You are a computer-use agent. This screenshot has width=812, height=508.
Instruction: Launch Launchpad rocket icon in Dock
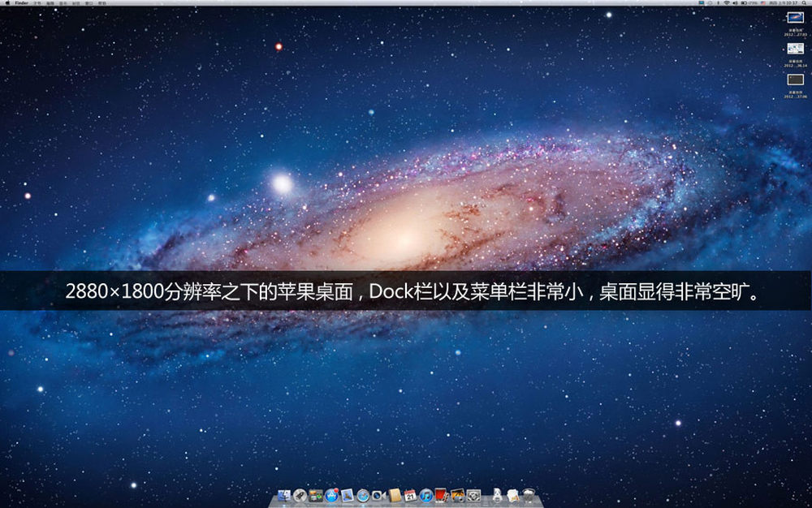click(300, 496)
